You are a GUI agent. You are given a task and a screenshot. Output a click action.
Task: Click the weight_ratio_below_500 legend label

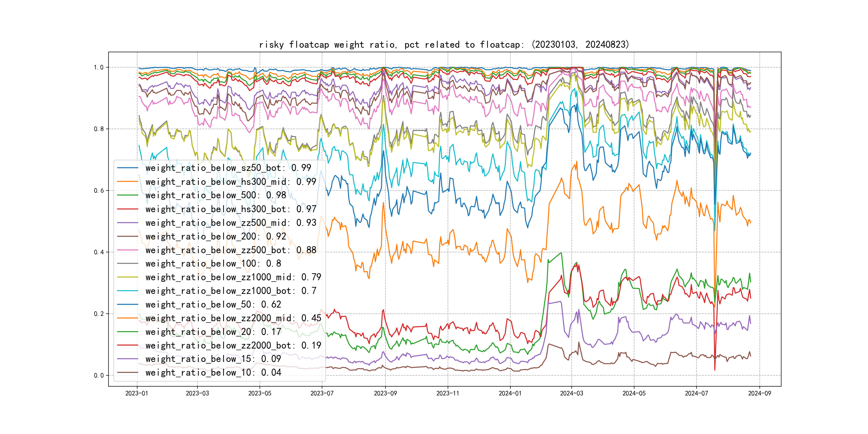[x=216, y=195]
